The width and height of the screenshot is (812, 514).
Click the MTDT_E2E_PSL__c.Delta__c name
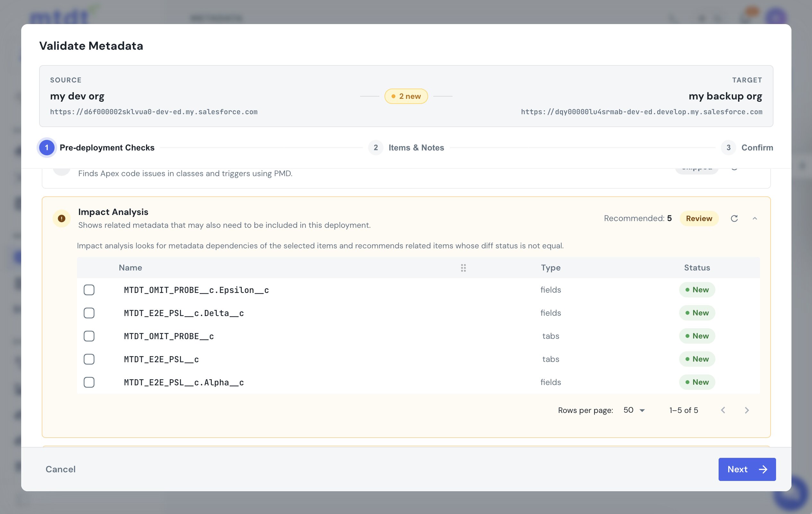(184, 313)
